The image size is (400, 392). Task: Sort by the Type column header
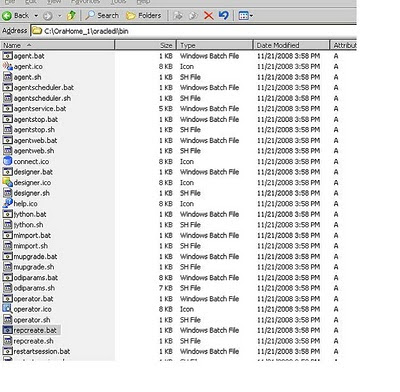[215, 45]
